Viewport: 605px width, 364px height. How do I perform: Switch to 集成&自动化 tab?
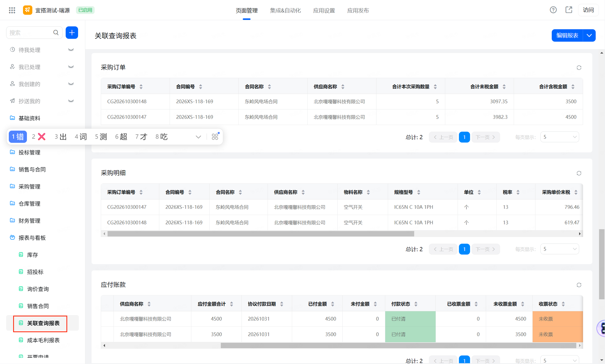click(285, 10)
